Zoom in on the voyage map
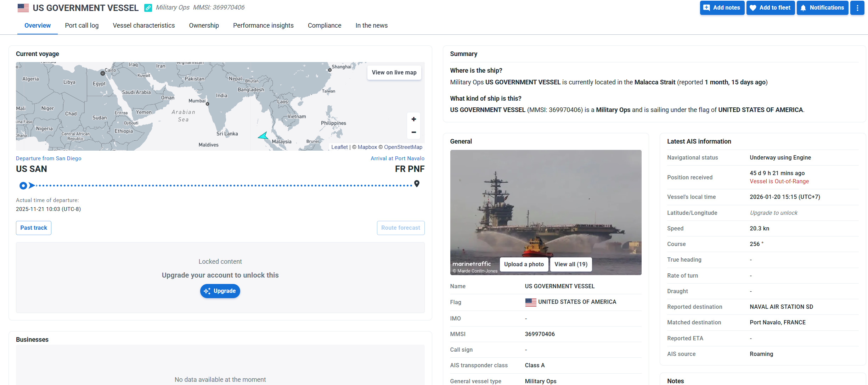Viewport: 868px width, 385px height. [x=413, y=119]
